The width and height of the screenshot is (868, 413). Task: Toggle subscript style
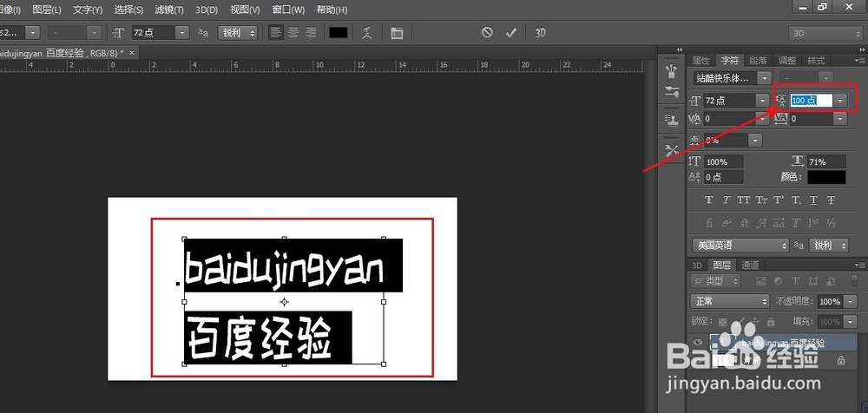tap(796, 200)
